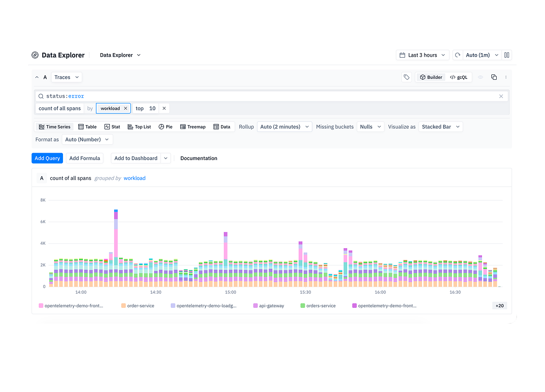Toggle query A visibility eye icon

[481, 77]
